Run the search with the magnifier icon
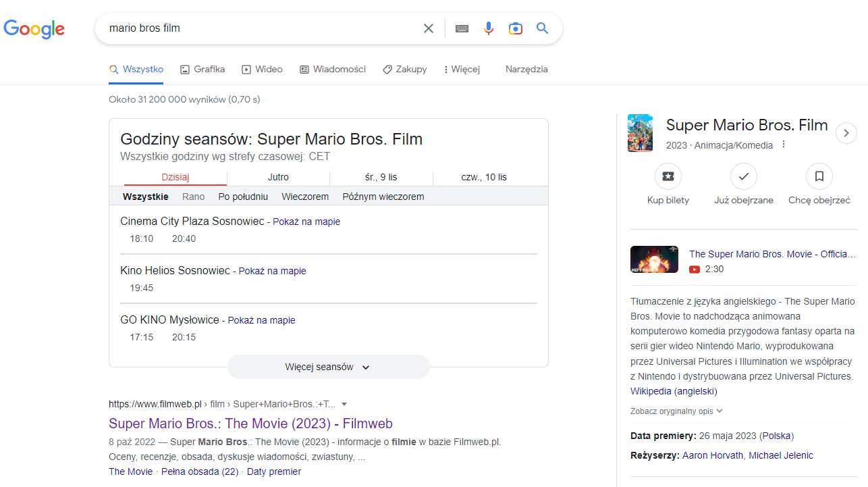Screen dimensions: 868x487 pos(542,28)
